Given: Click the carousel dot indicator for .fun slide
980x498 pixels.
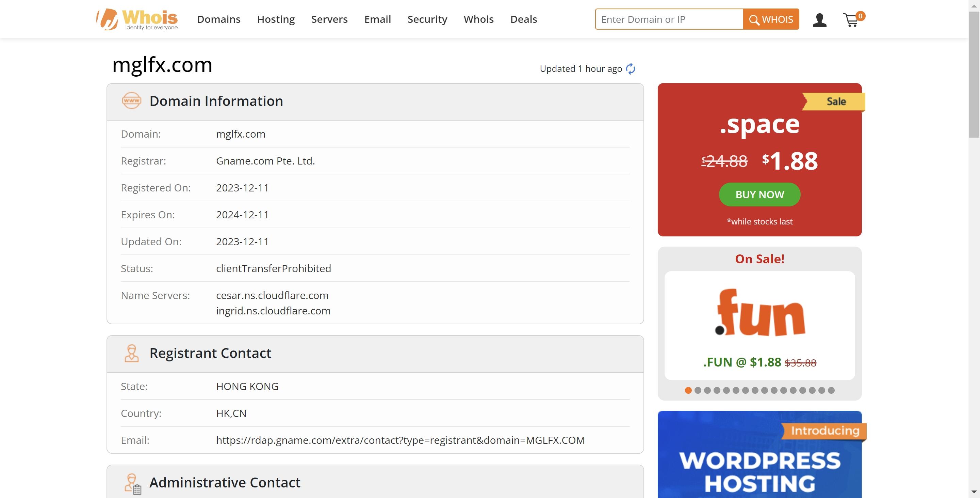Looking at the screenshot, I should 689,390.
